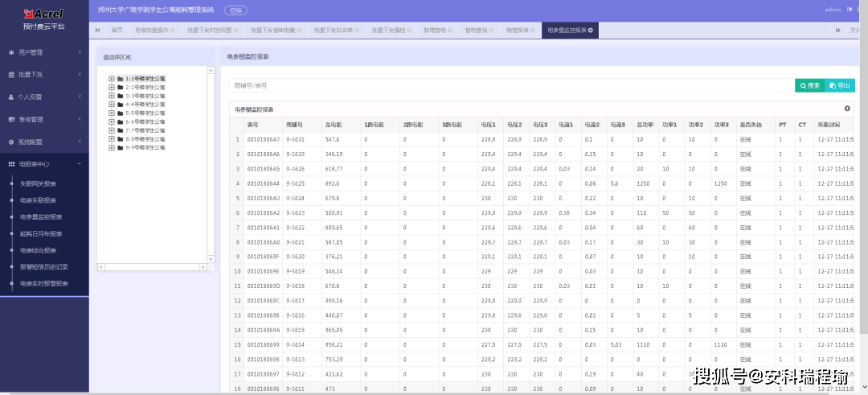Expand the 9号楼学生公寓 tree node
The width and height of the screenshot is (868, 395).
pyautogui.click(x=112, y=148)
